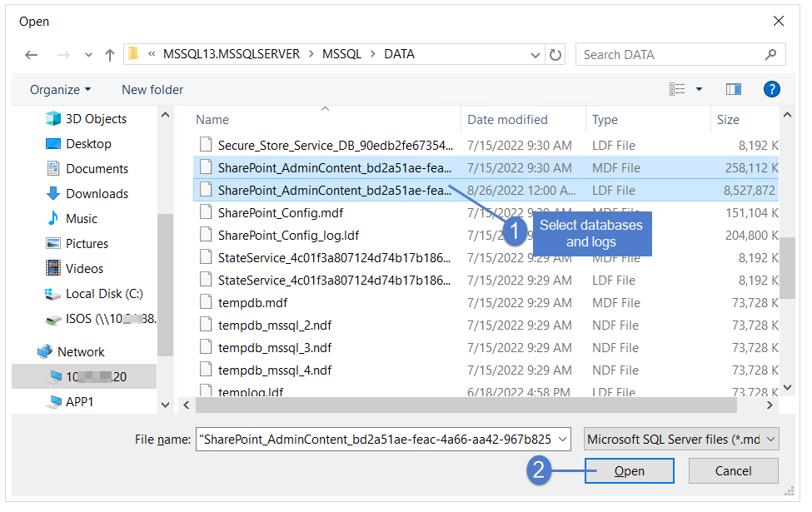This screenshot has height=512, width=812.
Task: Select SharePoint_AdminContent MDF file
Action: (x=486, y=167)
